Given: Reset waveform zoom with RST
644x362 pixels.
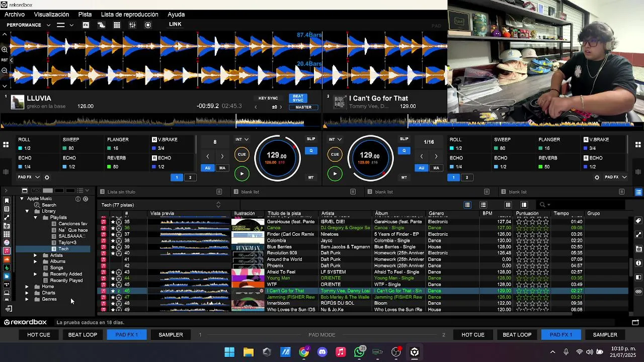Looking at the screenshot, I should (x=5, y=60).
